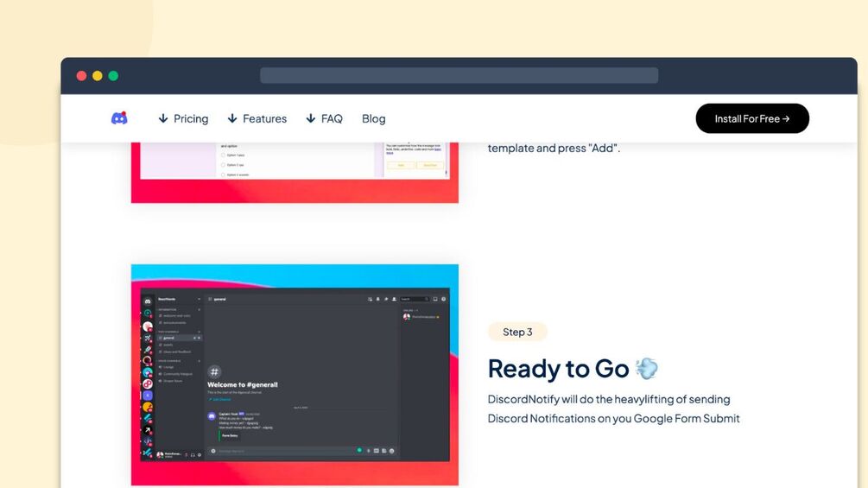The width and height of the screenshot is (868, 488).
Task: Open the Features nav link
Action: click(x=257, y=118)
